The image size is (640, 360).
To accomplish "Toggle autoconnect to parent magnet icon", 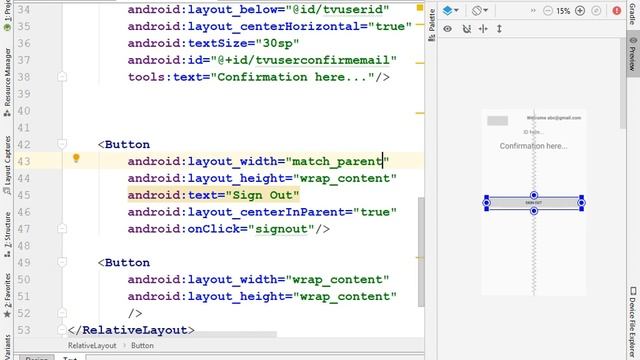I will 467,29.
